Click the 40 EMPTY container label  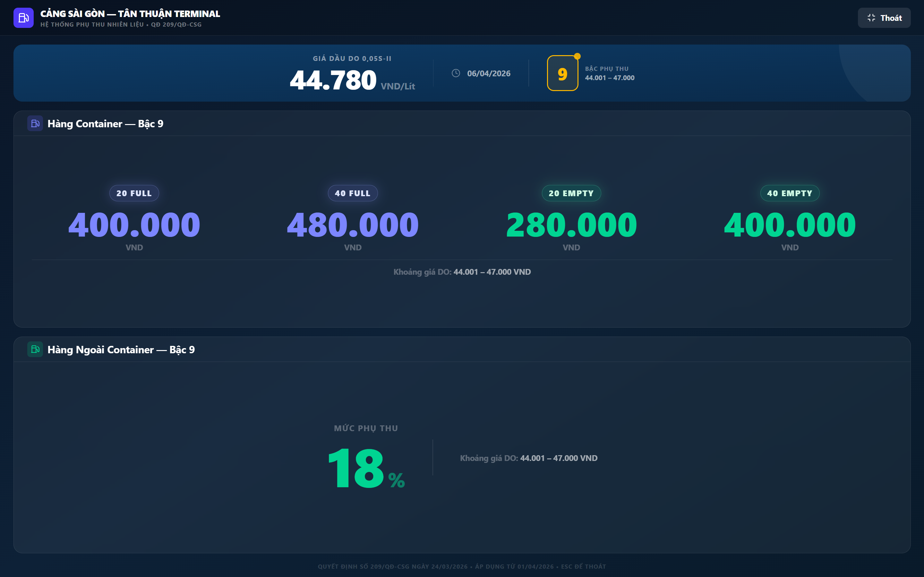(x=790, y=194)
